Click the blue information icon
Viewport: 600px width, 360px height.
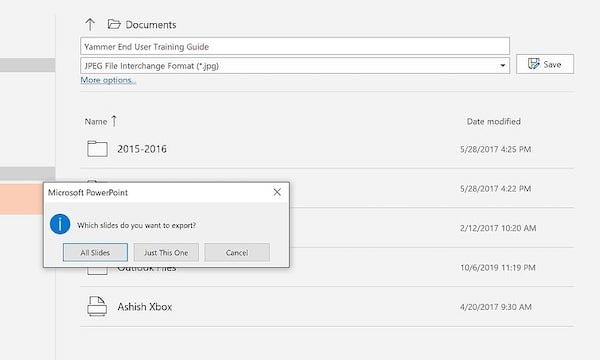pyautogui.click(x=60, y=224)
